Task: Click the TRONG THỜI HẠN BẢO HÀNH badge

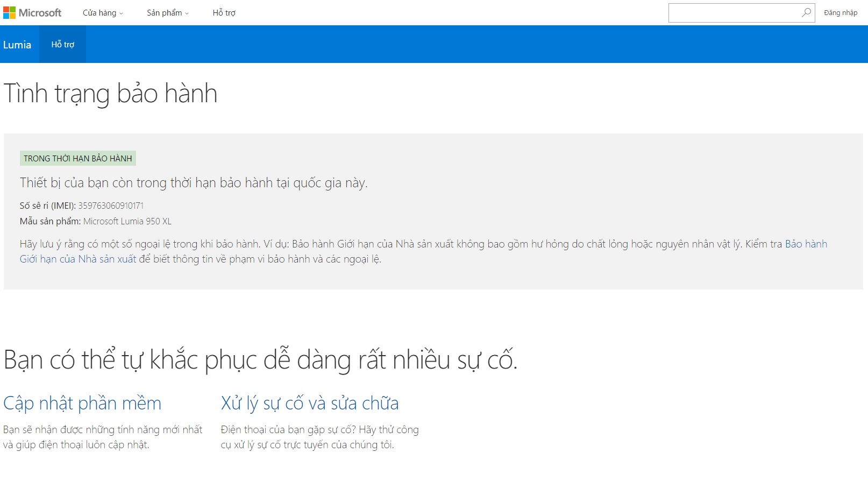Action: click(78, 158)
